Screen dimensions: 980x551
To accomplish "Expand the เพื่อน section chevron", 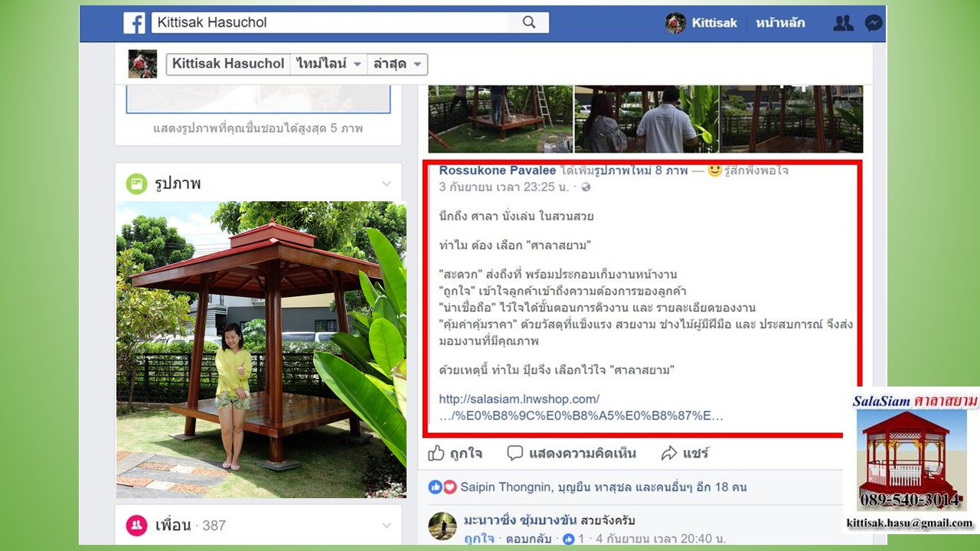I will pyautogui.click(x=387, y=525).
